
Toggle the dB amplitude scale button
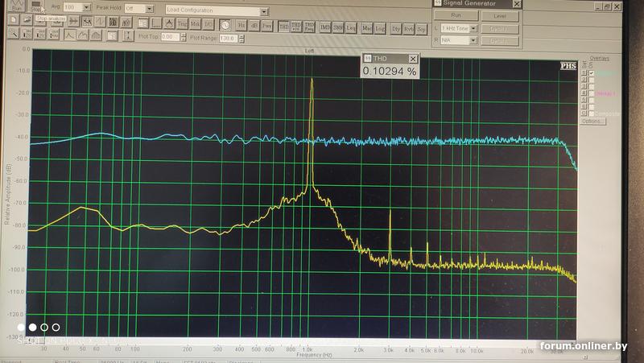coord(254,26)
